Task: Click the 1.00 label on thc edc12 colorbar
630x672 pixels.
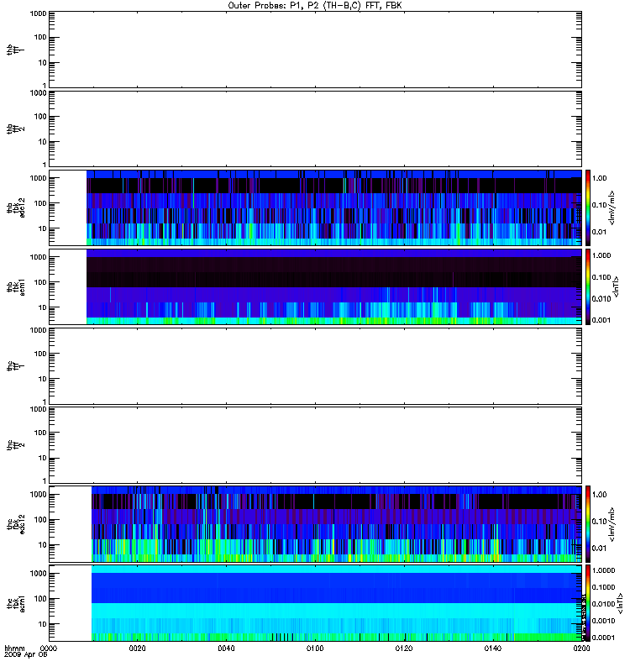Action: click(x=599, y=495)
